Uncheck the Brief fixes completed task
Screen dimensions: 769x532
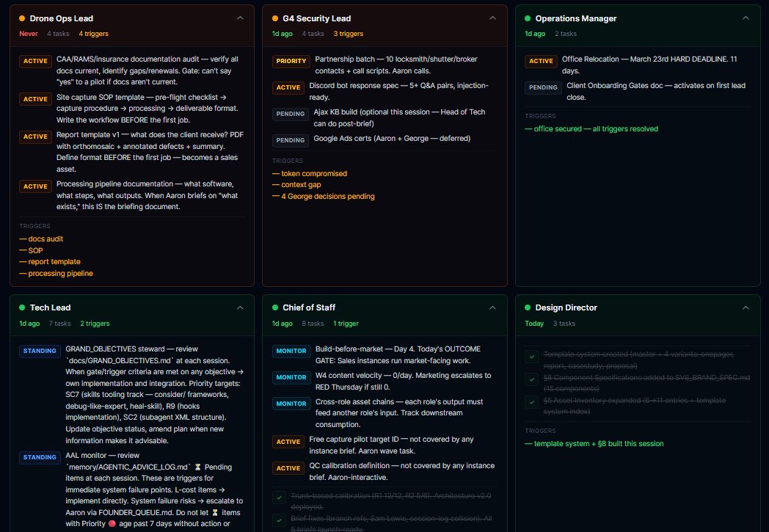[x=279, y=520]
